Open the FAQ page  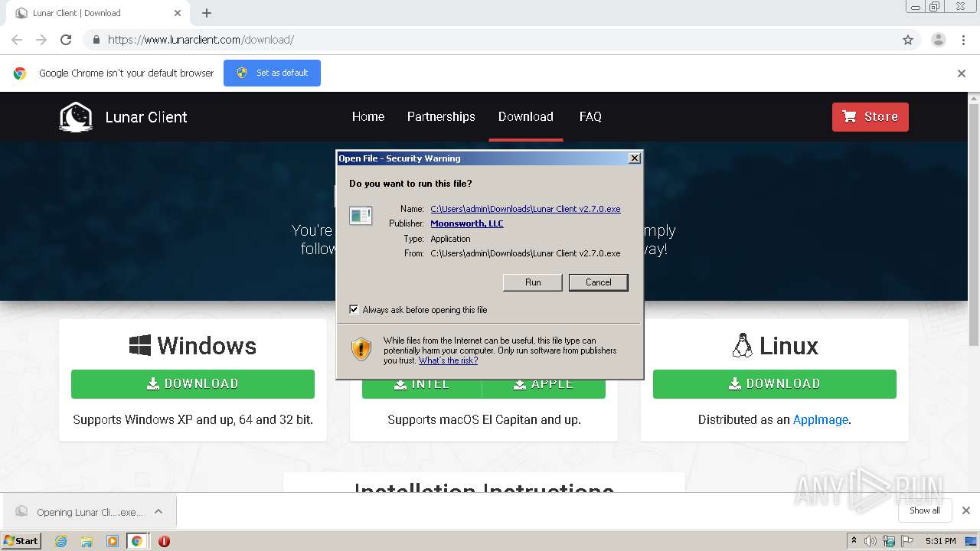(590, 116)
